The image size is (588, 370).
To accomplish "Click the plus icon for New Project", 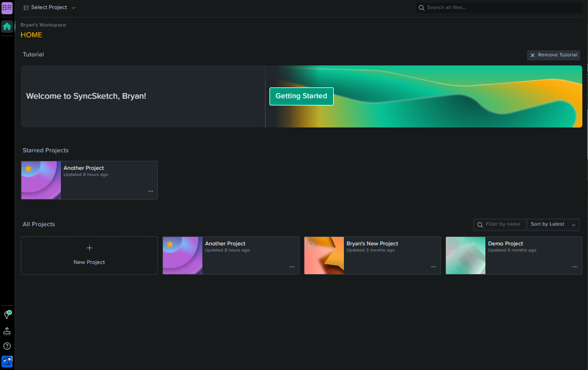I will (x=89, y=248).
